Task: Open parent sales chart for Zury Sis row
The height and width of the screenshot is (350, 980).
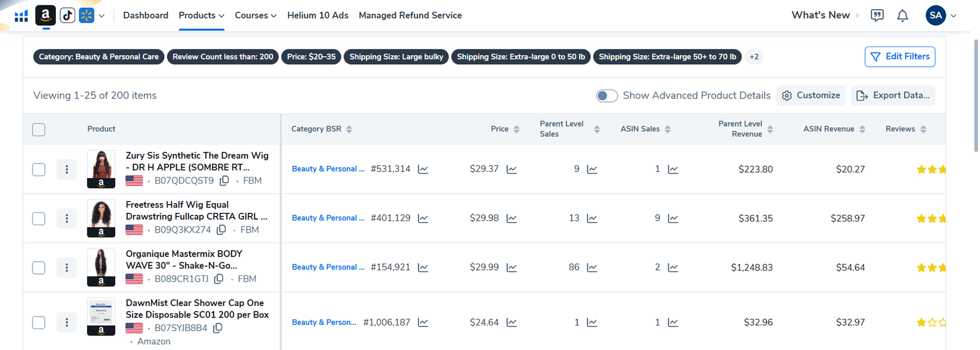Action: point(592,169)
